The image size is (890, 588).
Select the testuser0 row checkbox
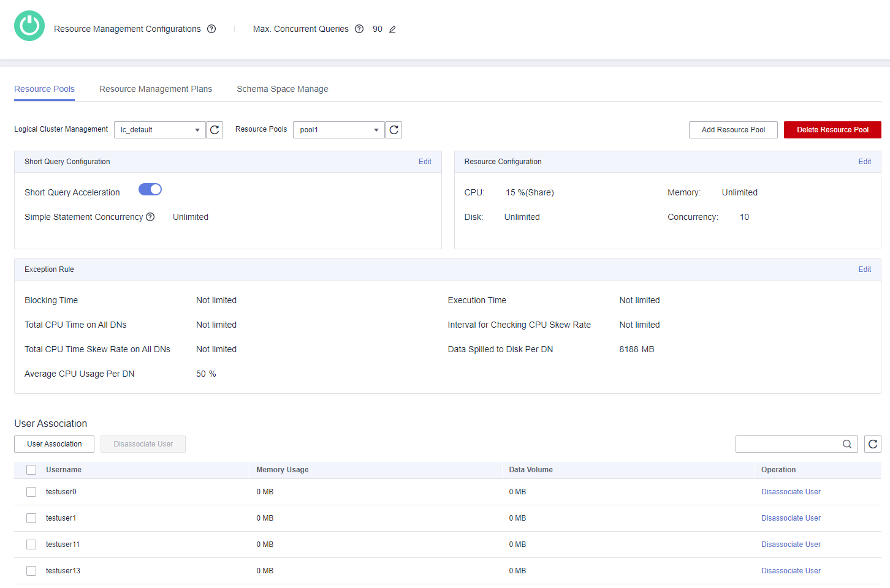(31, 492)
